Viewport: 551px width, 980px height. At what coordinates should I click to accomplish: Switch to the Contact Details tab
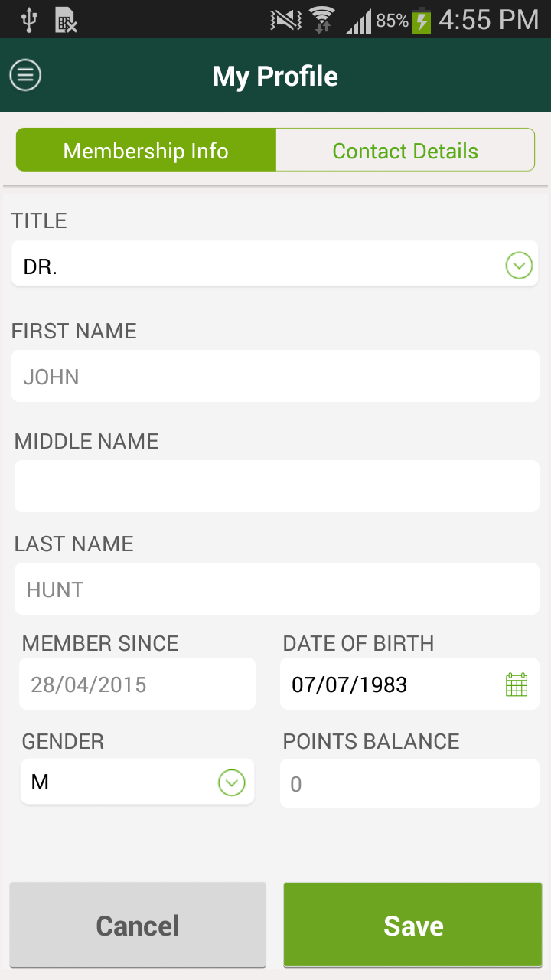point(405,150)
